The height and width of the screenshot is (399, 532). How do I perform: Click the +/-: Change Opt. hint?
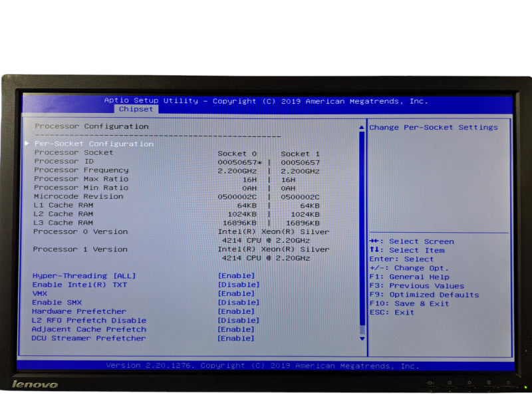pyautogui.click(x=409, y=268)
